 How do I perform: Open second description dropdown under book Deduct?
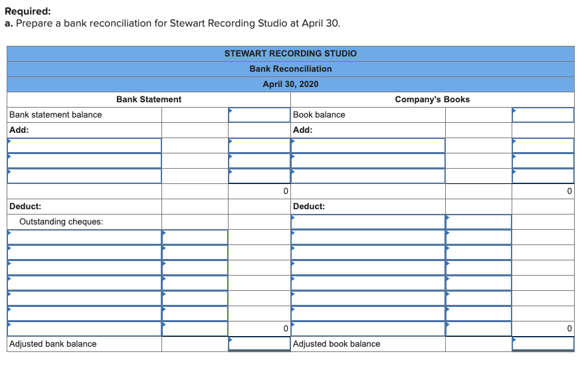[x=368, y=237]
